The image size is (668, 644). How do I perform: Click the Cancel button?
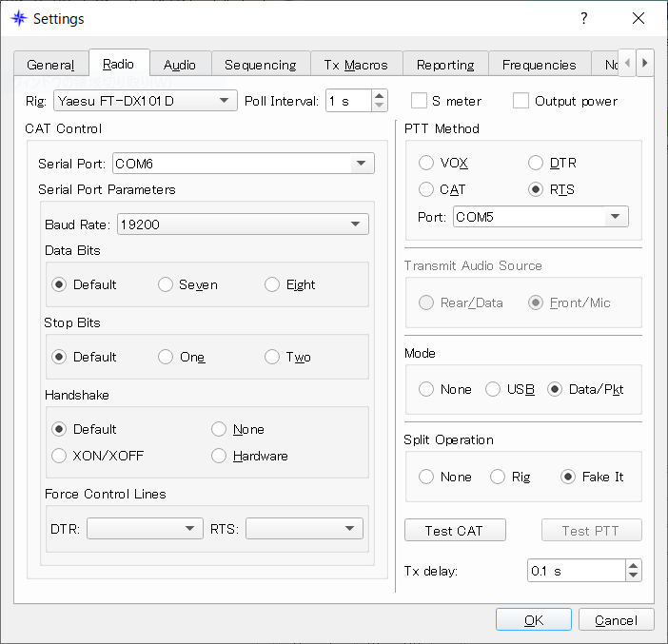[x=616, y=620]
